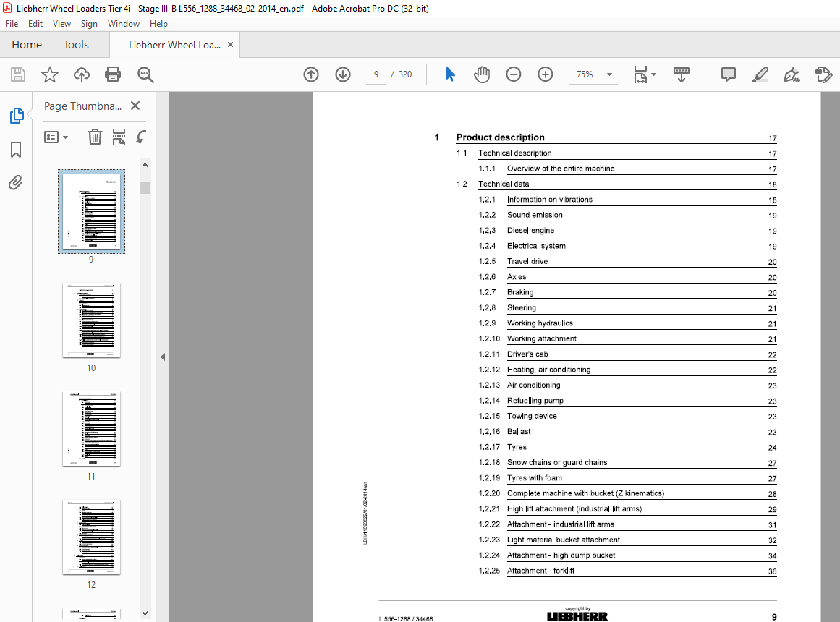840x622 pixels.
Task: Click thumbnail scrollbar down arrow
Action: (x=145, y=613)
